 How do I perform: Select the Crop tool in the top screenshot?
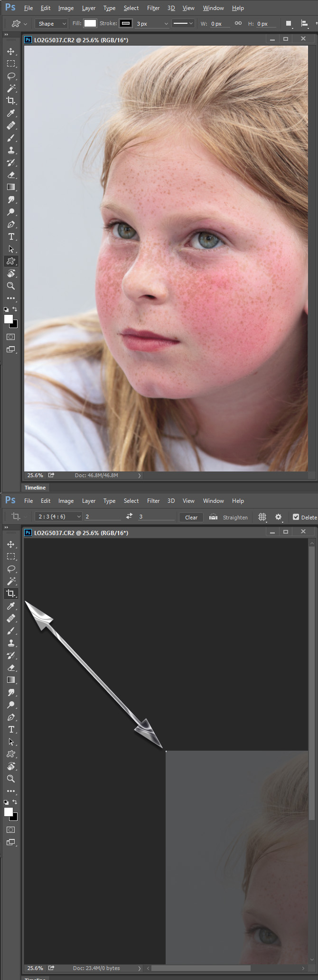point(11,101)
